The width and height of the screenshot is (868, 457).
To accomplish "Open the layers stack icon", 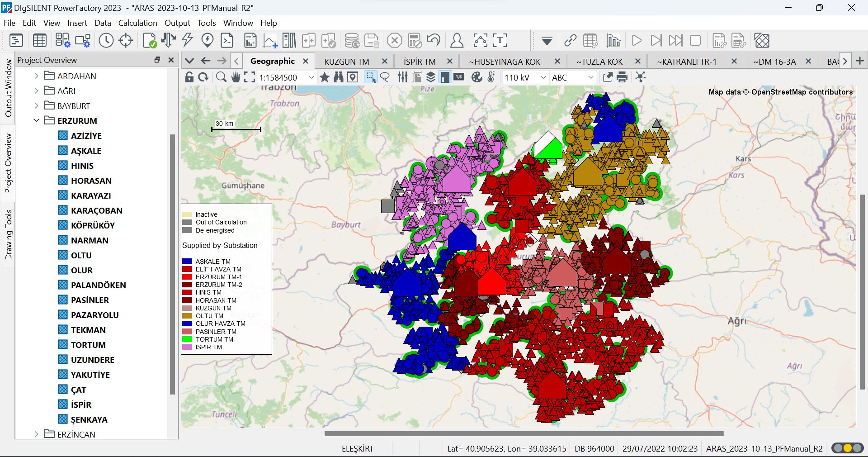I will pyautogui.click(x=431, y=77).
